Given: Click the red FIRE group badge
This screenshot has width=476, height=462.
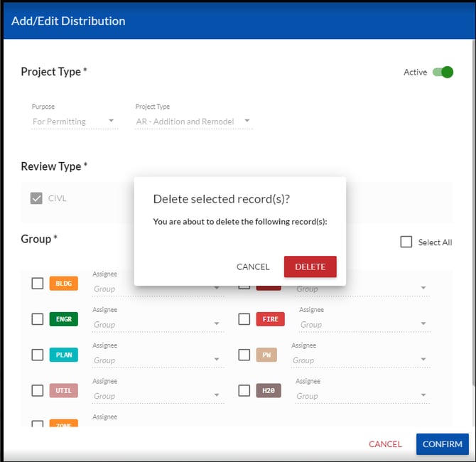Looking at the screenshot, I should pyautogui.click(x=270, y=319).
